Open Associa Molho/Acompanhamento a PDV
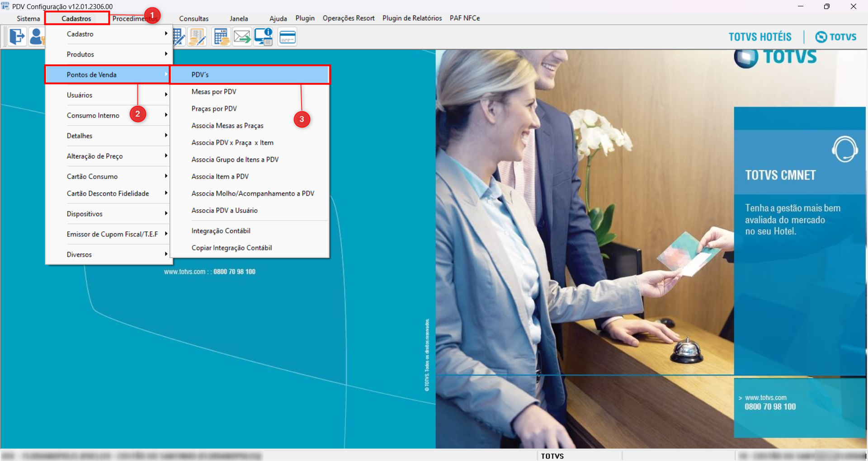Viewport: 868px width, 461px height. (x=250, y=193)
